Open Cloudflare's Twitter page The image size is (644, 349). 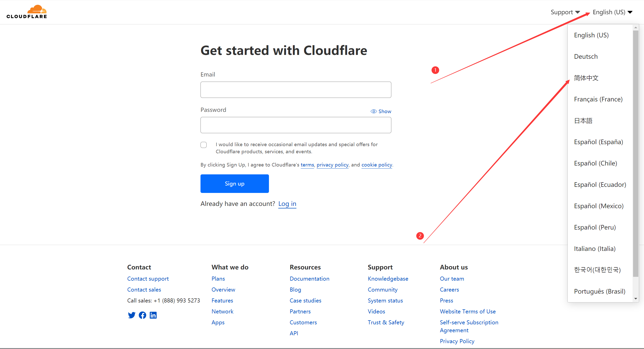[132, 315]
